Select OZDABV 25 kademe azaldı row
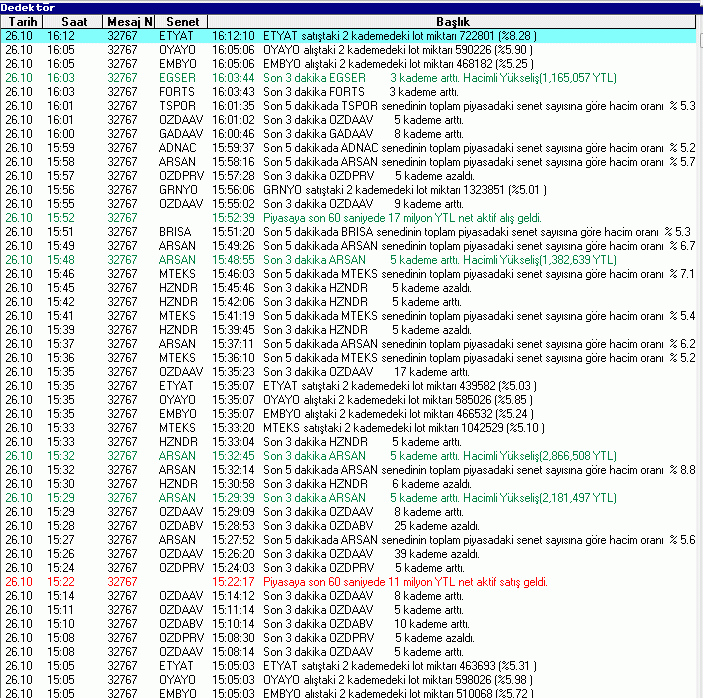 pos(350,525)
